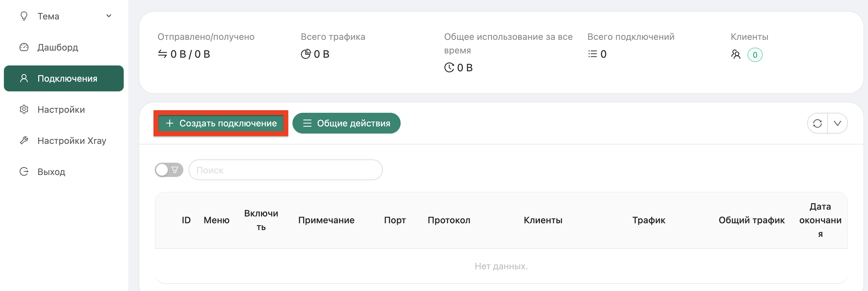Open the Настройки sidebar menu item
This screenshot has height=291, width=868.
(61, 109)
